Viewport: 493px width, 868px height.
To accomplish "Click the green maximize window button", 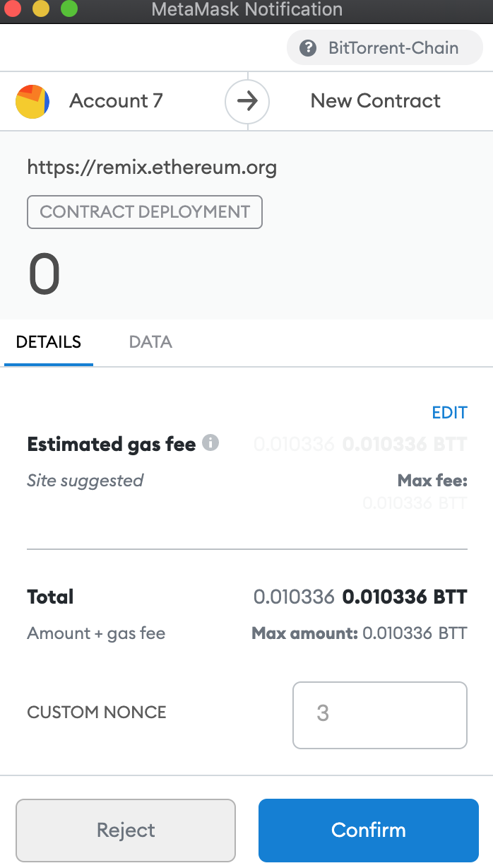I will pyautogui.click(x=69, y=9).
